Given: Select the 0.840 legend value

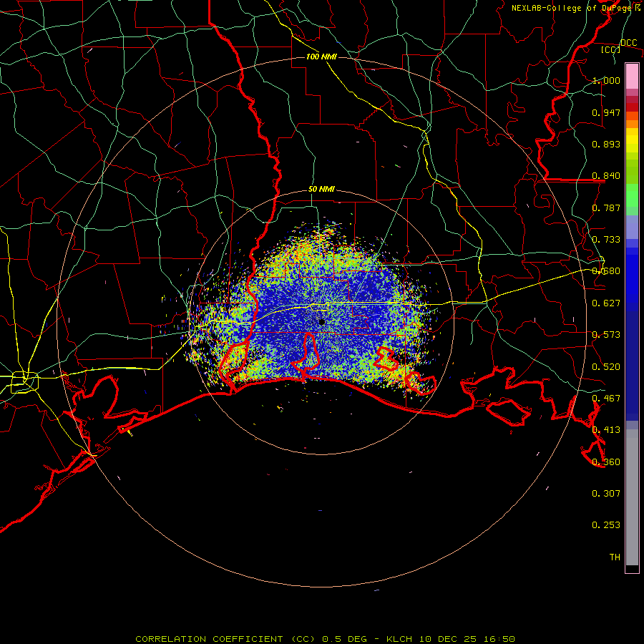Looking at the screenshot, I should click(x=606, y=176).
